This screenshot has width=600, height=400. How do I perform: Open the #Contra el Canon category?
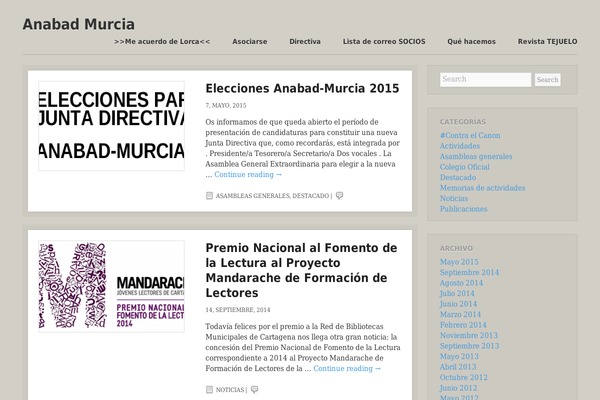coord(470,136)
